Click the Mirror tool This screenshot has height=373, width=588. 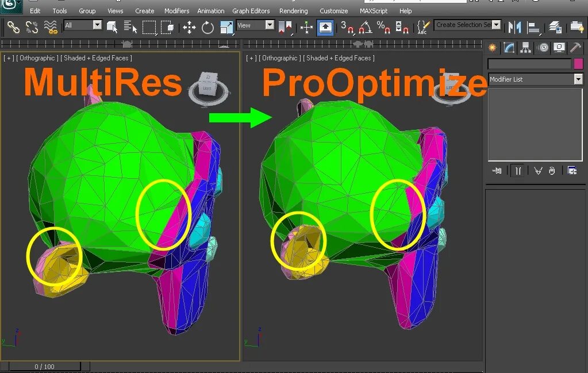coord(514,27)
